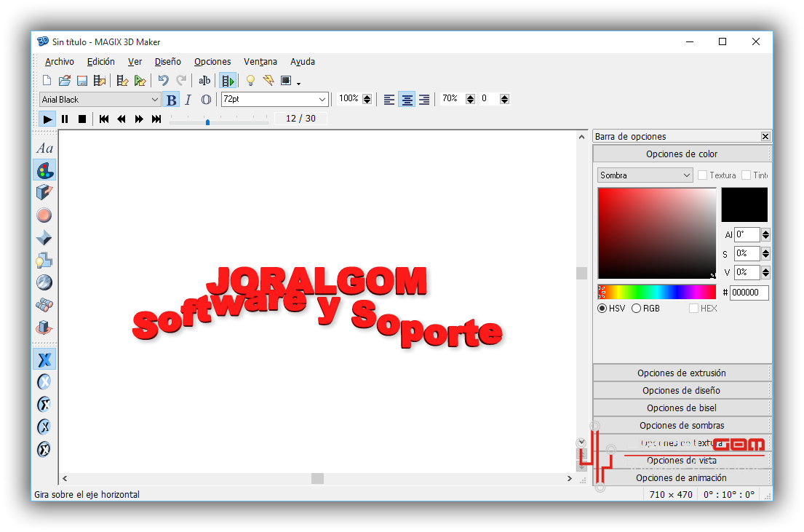Viewport: 804px width, 532px height.
Task: Click the redo arrow icon
Action: click(x=181, y=81)
